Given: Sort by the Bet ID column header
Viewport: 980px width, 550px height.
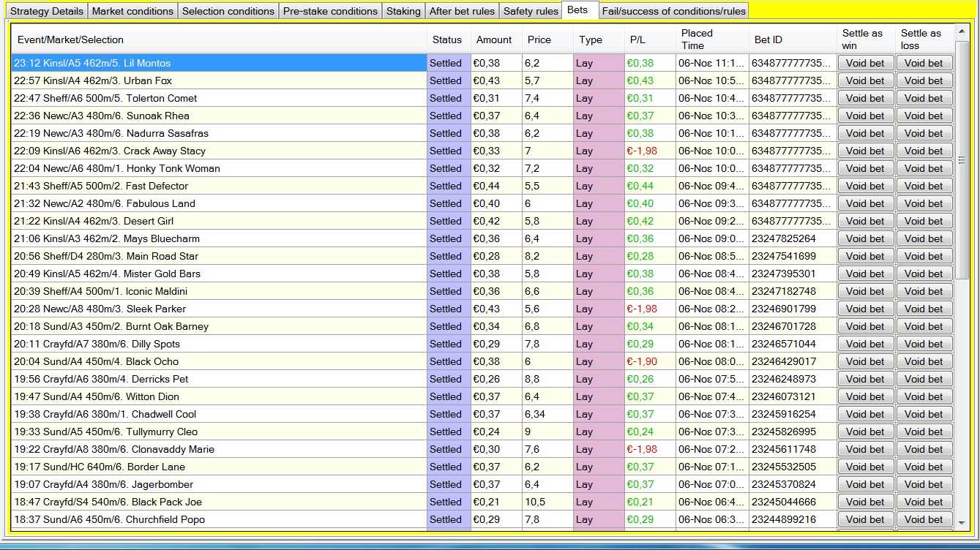Looking at the screenshot, I should 793,39.
